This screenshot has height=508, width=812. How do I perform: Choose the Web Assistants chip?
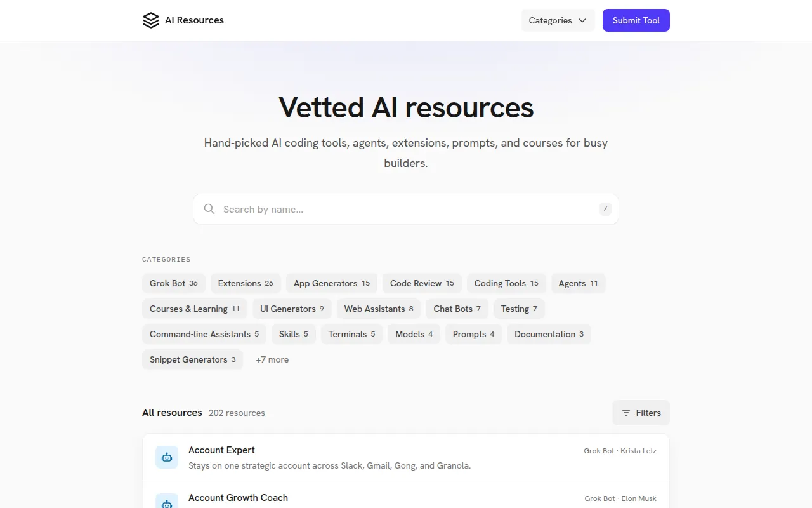[x=379, y=309]
